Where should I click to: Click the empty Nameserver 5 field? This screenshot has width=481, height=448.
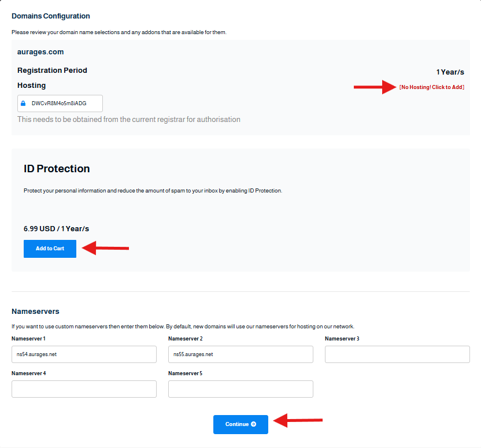tap(241, 389)
